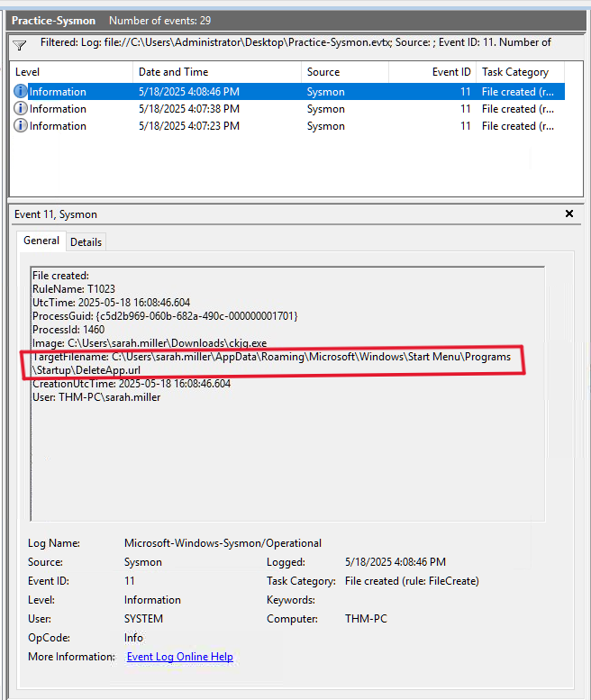The width and height of the screenshot is (591, 700).
Task: Sort events by Level column
Action: [x=70, y=72]
